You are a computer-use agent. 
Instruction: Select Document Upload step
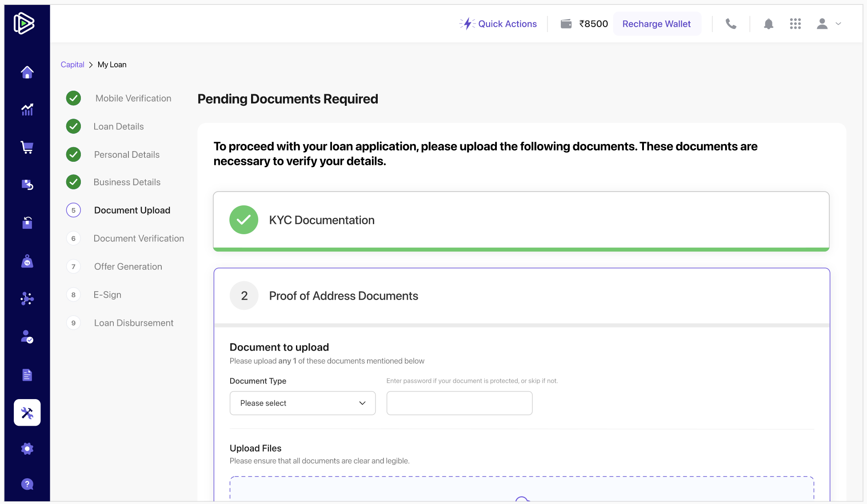click(x=132, y=210)
